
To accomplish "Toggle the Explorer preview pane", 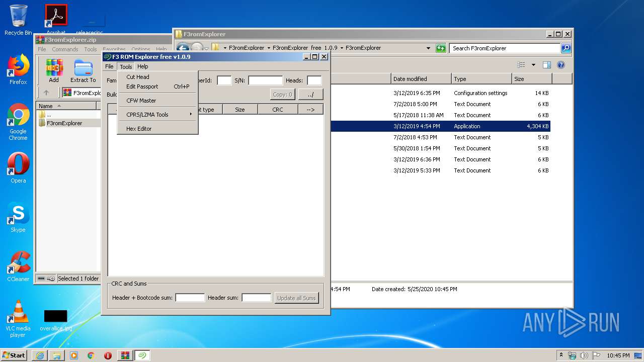I will coord(547,65).
